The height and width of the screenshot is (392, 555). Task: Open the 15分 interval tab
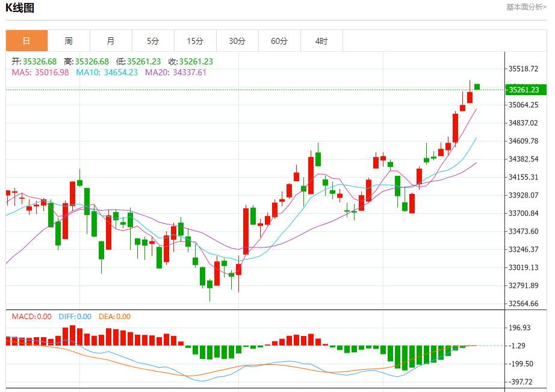tap(195, 41)
